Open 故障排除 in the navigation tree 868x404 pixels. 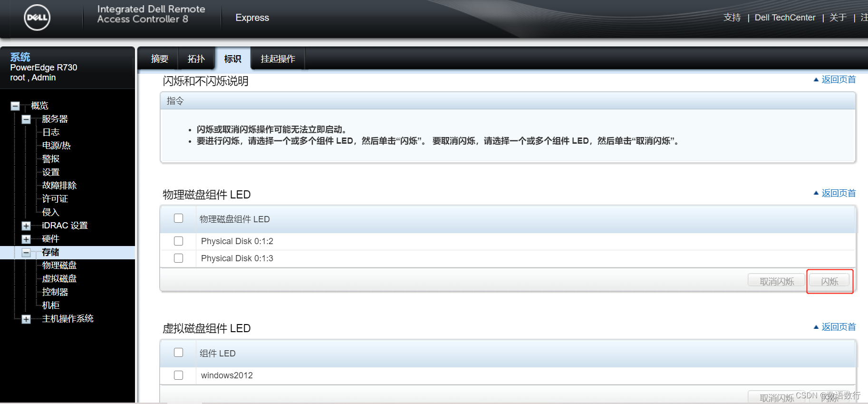pyautogui.click(x=59, y=186)
